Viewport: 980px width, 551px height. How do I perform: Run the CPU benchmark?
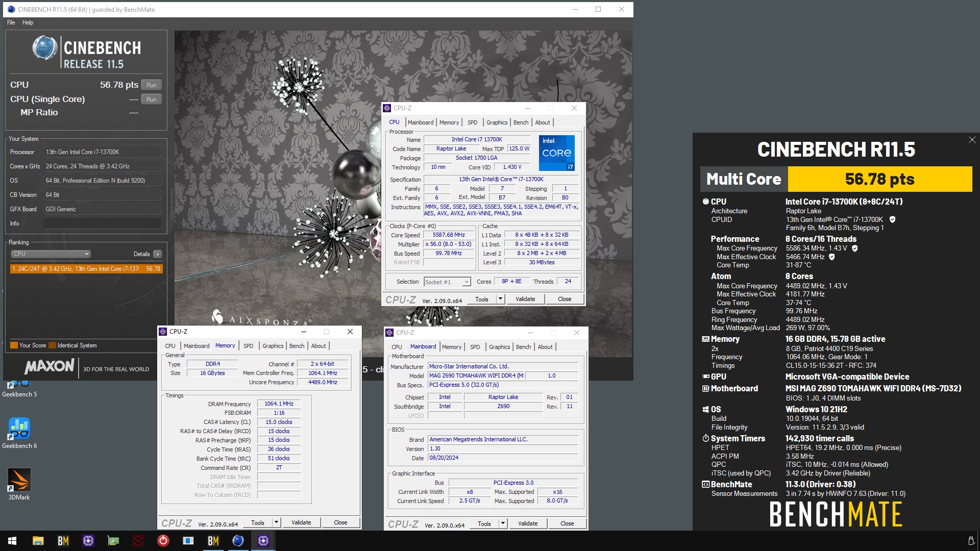(x=151, y=85)
